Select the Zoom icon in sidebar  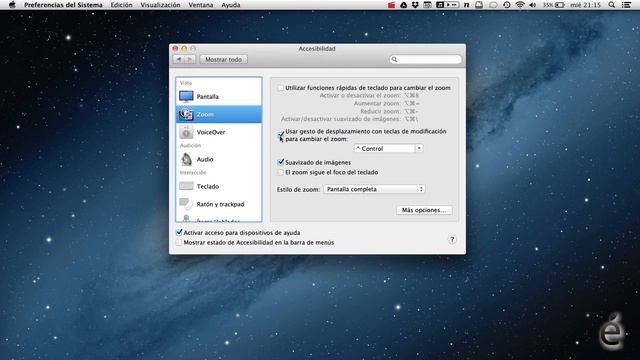[x=186, y=114]
